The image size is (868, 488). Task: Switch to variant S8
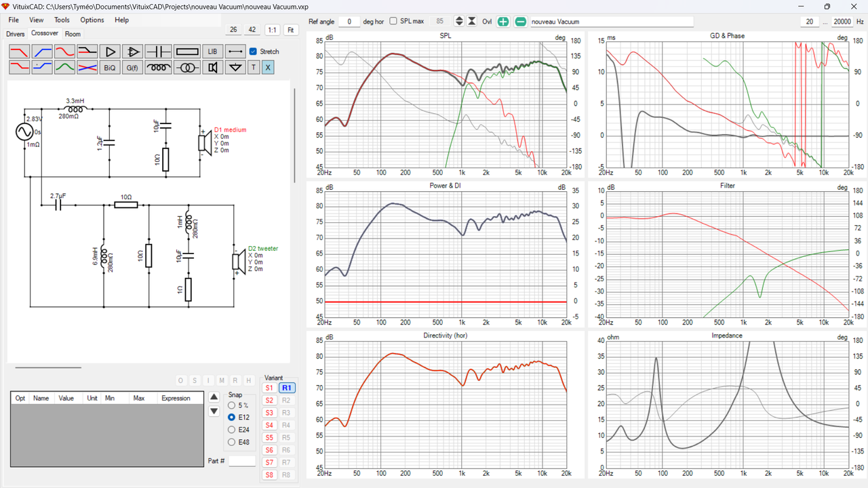(269, 475)
